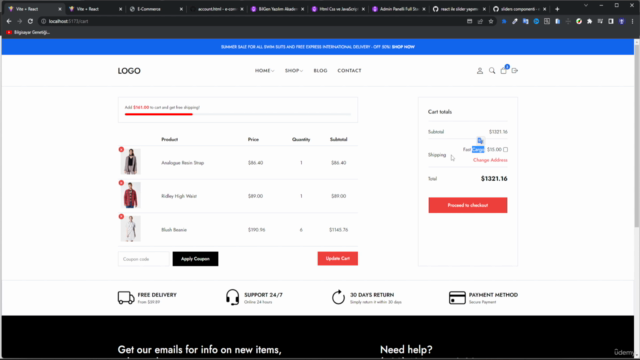
Task: Click SHOP NOW link in blue banner
Action: coord(403,47)
